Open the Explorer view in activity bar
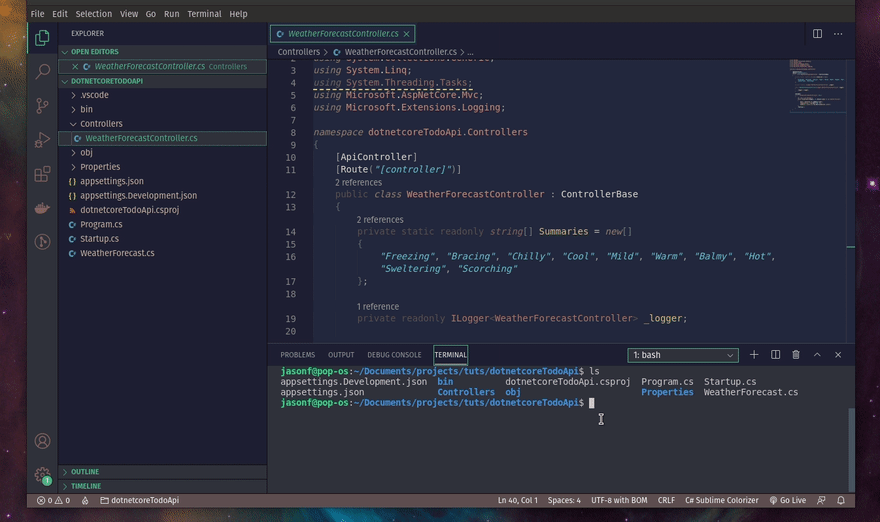Image resolution: width=880 pixels, height=522 pixels. tap(42, 38)
